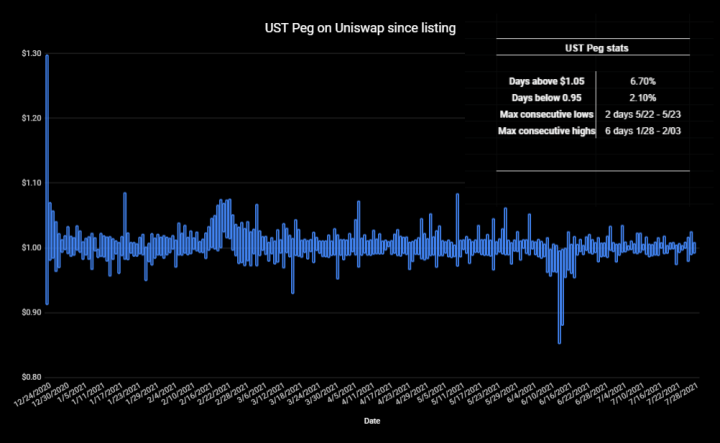Click the Date x-axis title
Viewport: 720px width, 443px height.
(372, 421)
